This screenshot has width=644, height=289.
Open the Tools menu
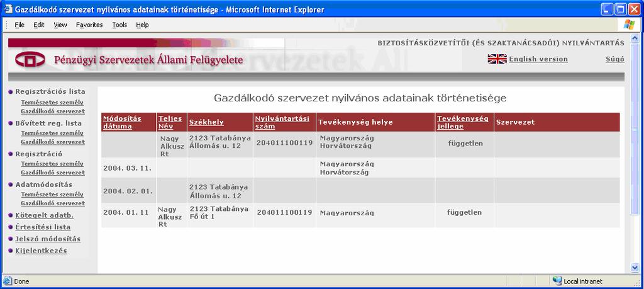[119, 25]
